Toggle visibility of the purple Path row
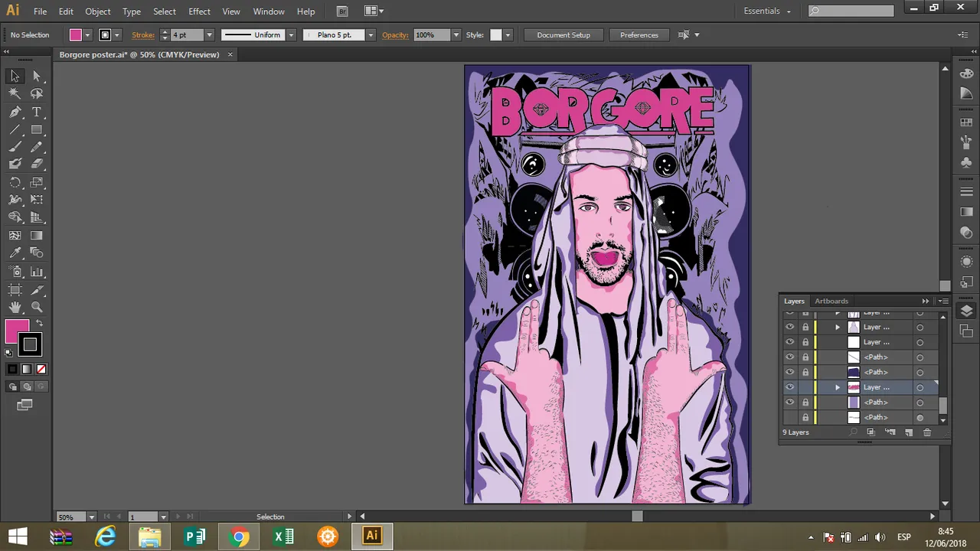 (x=789, y=403)
